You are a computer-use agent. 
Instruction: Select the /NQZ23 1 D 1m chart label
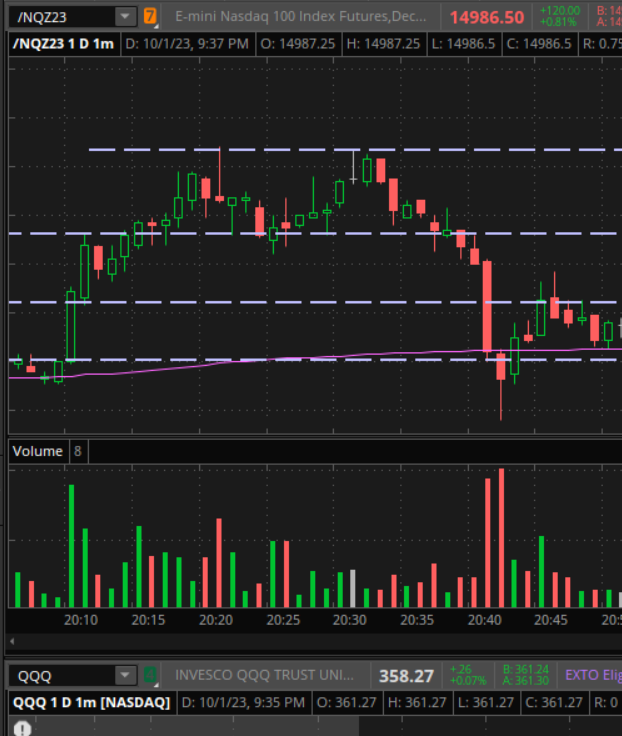[63, 44]
